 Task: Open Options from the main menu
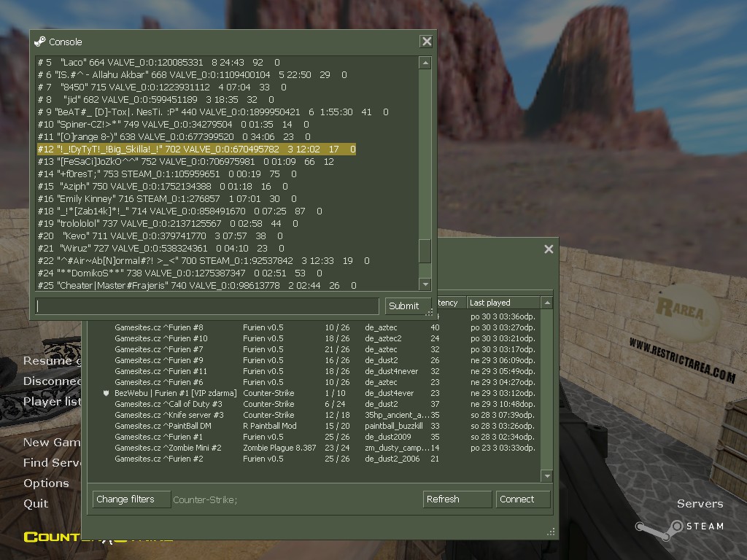coord(46,483)
